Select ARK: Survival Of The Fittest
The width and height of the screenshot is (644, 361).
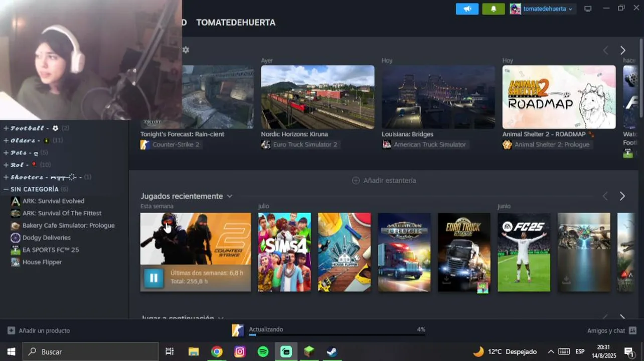tap(62, 213)
